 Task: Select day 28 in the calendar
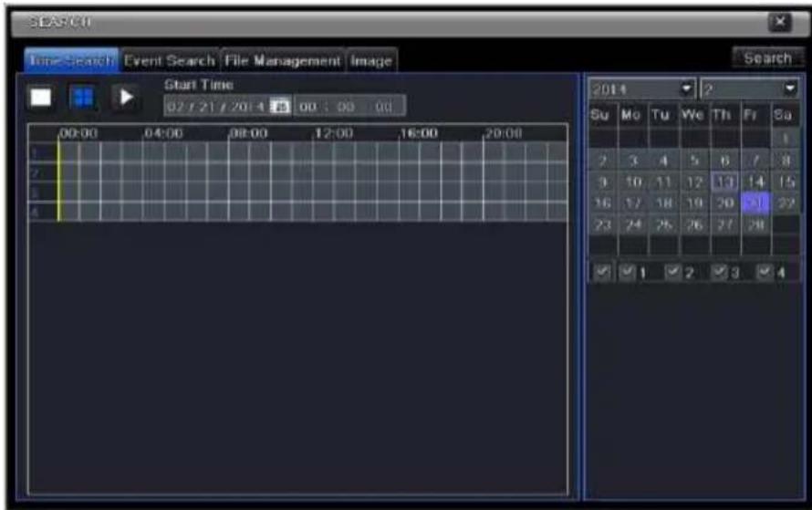pos(755,224)
